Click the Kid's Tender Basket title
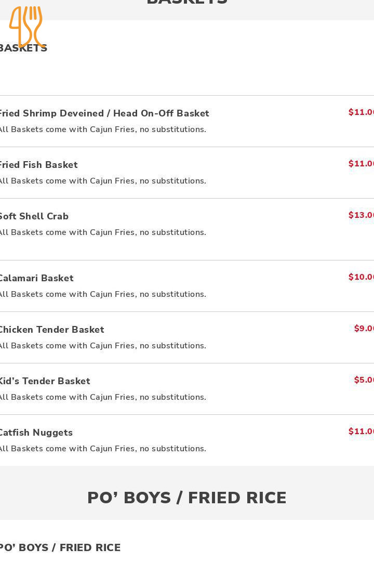374x588 pixels. [x=45, y=381]
